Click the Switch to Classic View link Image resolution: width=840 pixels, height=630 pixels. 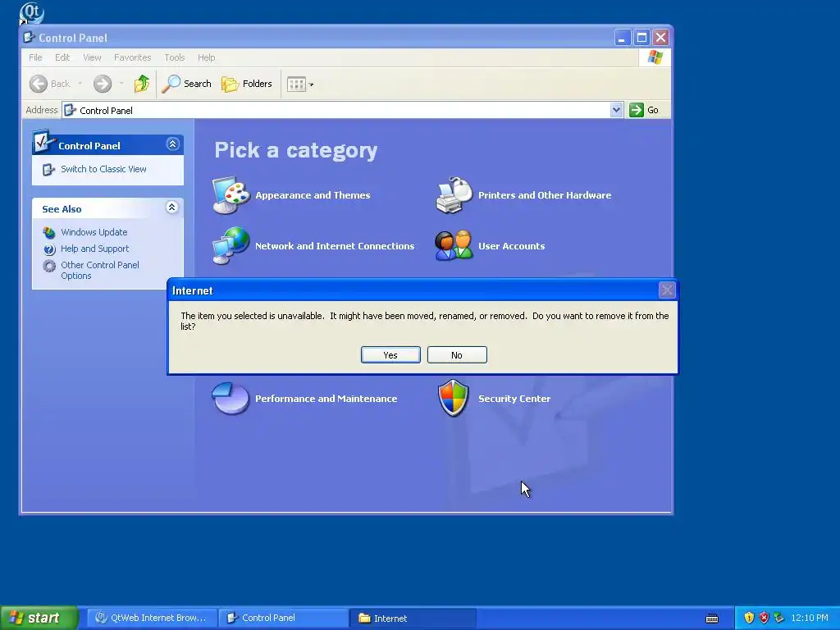(x=103, y=169)
